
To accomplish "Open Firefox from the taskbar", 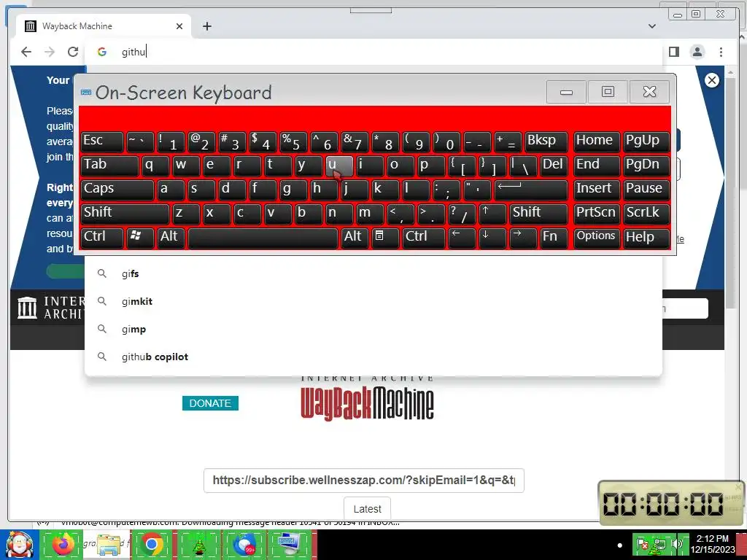I will coord(63,544).
